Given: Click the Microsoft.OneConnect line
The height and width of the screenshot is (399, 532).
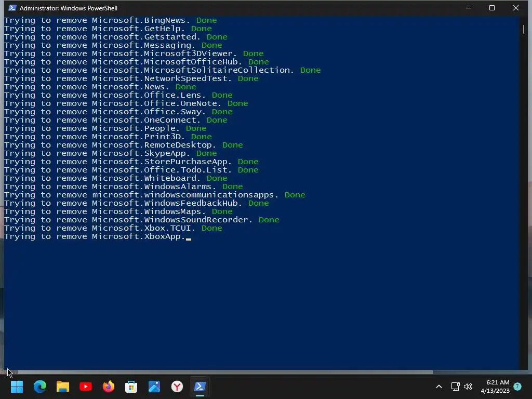Looking at the screenshot, I should pyautogui.click(x=116, y=120).
